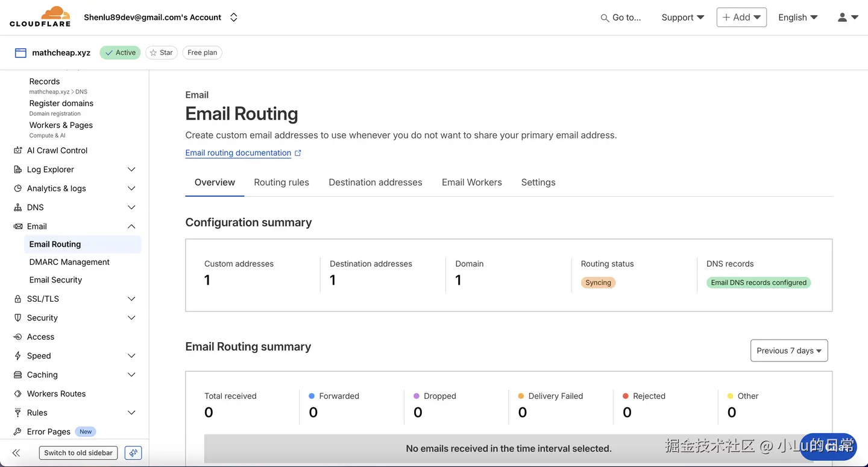The image size is (868, 467).
Task: Click the sidebar feedback icon button
Action: (133, 453)
